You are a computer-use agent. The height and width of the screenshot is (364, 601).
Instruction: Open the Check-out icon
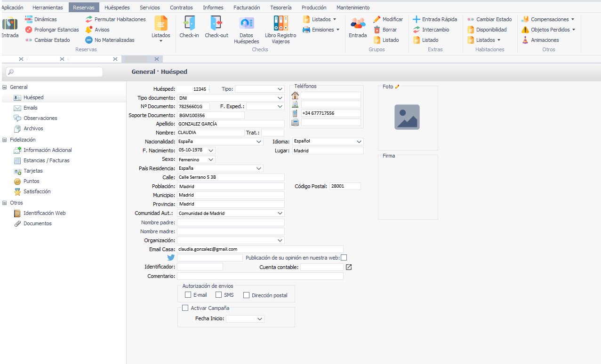(216, 27)
